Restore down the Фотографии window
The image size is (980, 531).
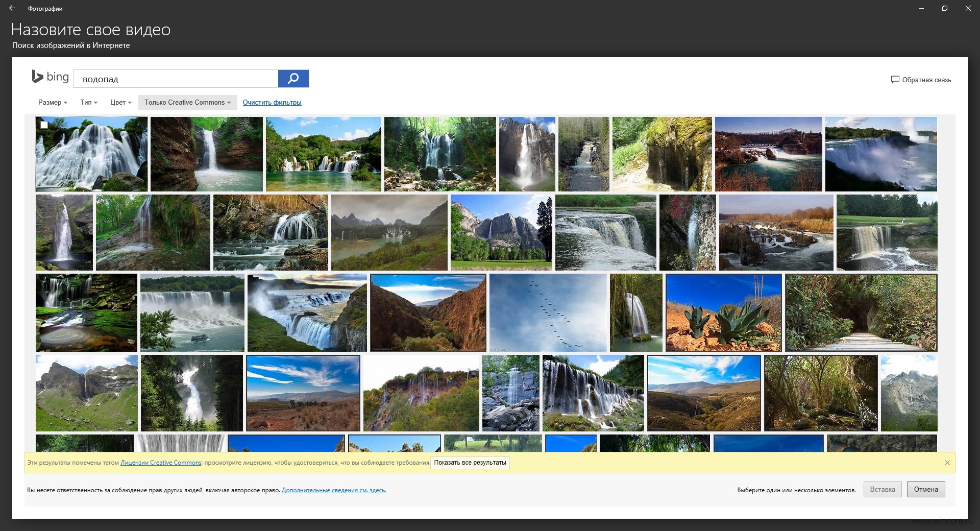point(945,8)
